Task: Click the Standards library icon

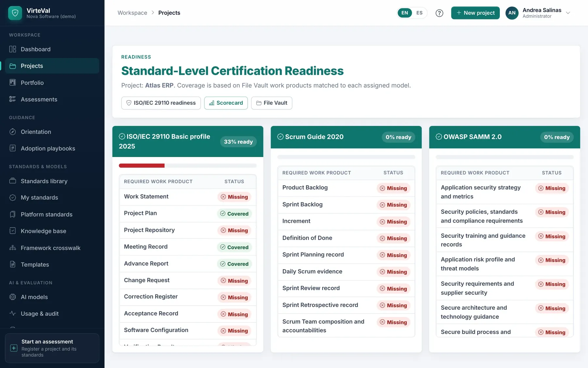Action: pyautogui.click(x=13, y=181)
